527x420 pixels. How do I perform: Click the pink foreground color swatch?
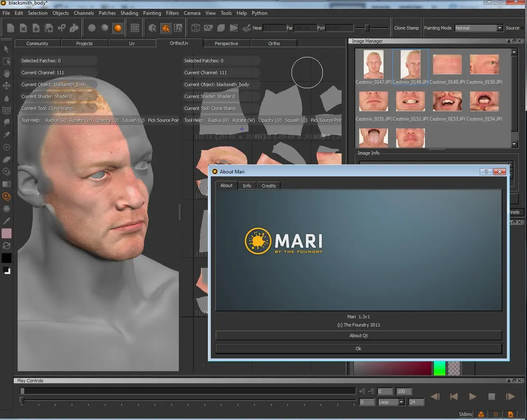7,233
